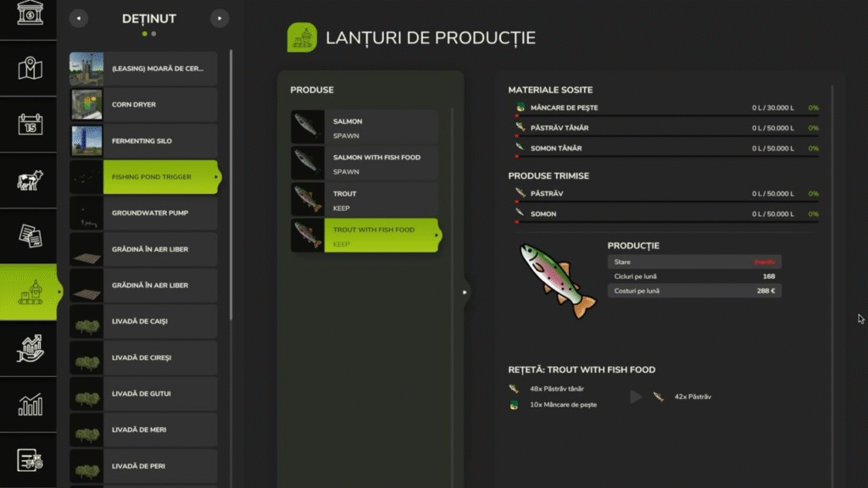The width and height of the screenshot is (868, 488).
Task: Click the Mâncare de pește fill bar
Action: click(666, 115)
